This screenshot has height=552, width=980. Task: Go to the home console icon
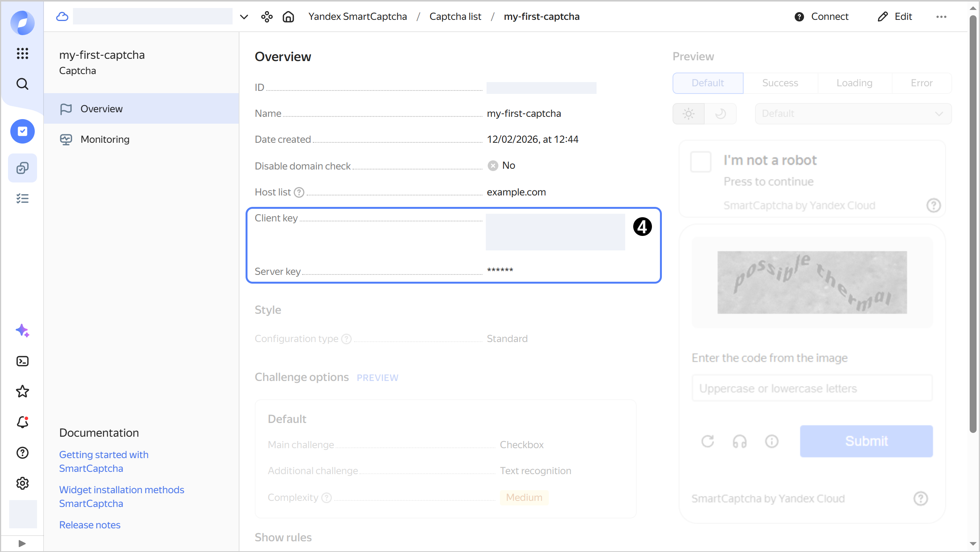pyautogui.click(x=288, y=17)
